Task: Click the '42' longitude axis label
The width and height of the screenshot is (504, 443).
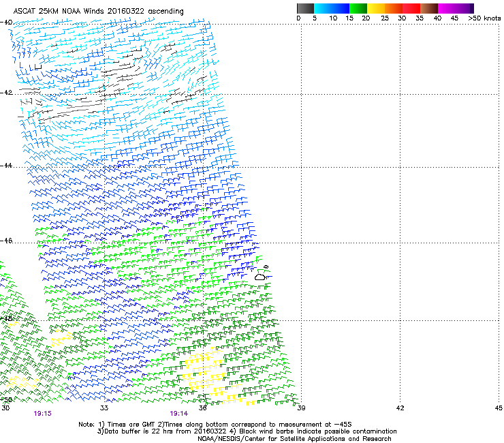Action: click(400, 408)
